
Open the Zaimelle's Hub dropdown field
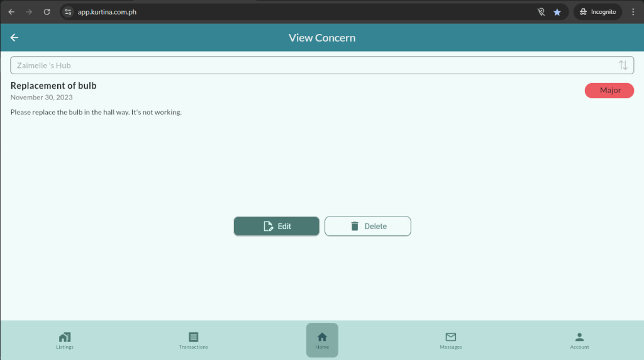pyautogui.click(x=314, y=65)
